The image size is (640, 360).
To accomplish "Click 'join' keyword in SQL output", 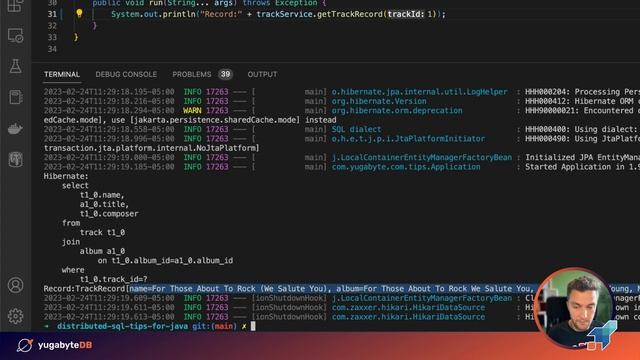I will (71, 242).
